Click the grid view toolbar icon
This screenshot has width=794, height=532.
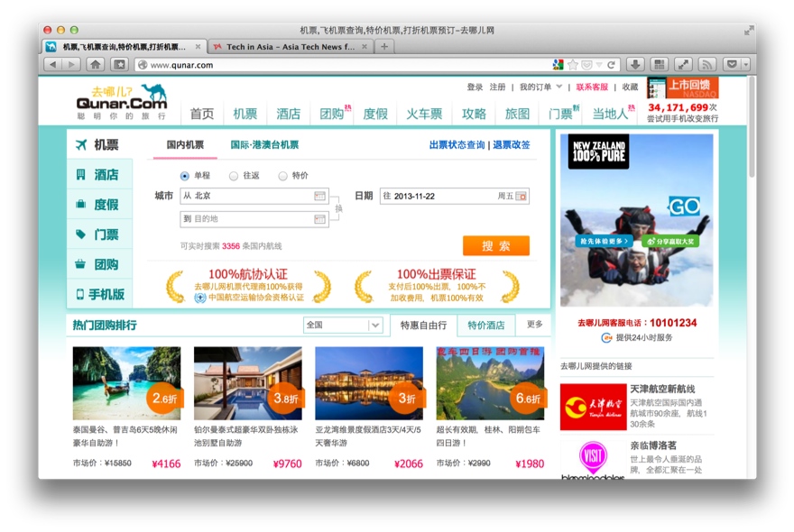coord(659,64)
